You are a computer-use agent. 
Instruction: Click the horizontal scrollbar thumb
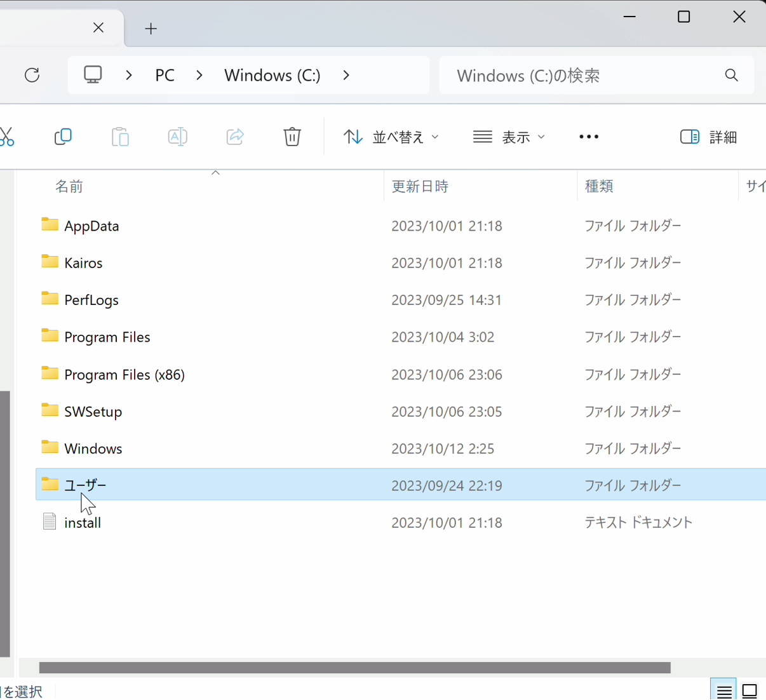point(354,668)
